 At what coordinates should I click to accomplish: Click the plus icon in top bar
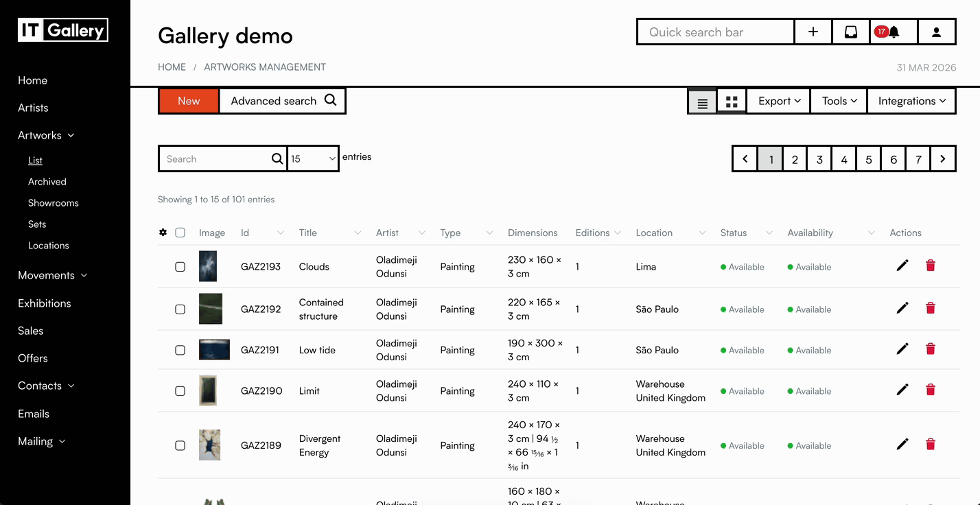coord(813,32)
